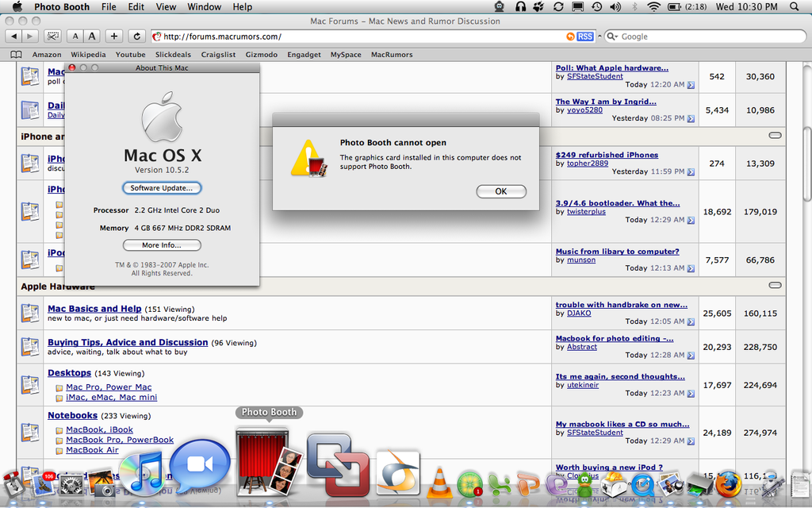
Task: Reload the page in Safari
Action: click(x=136, y=37)
